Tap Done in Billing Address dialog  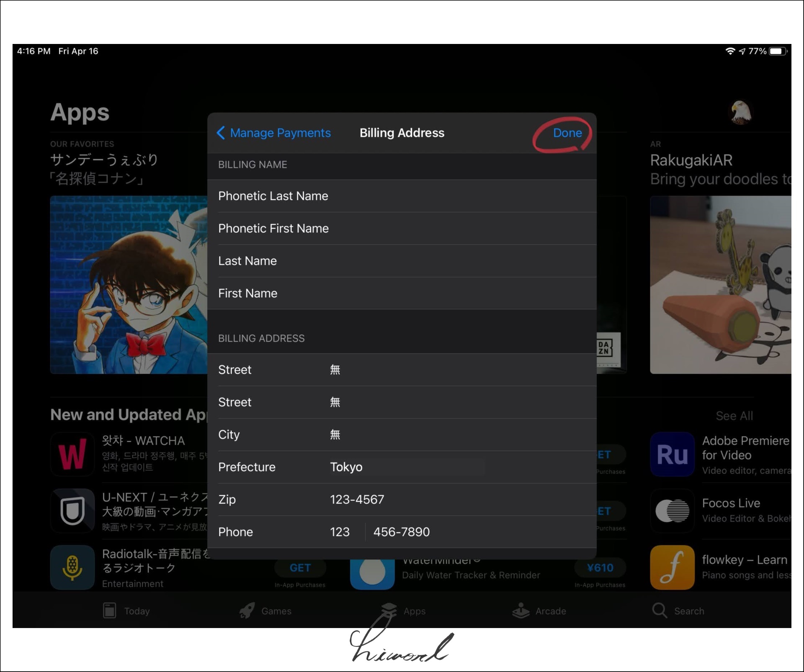point(567,133)
